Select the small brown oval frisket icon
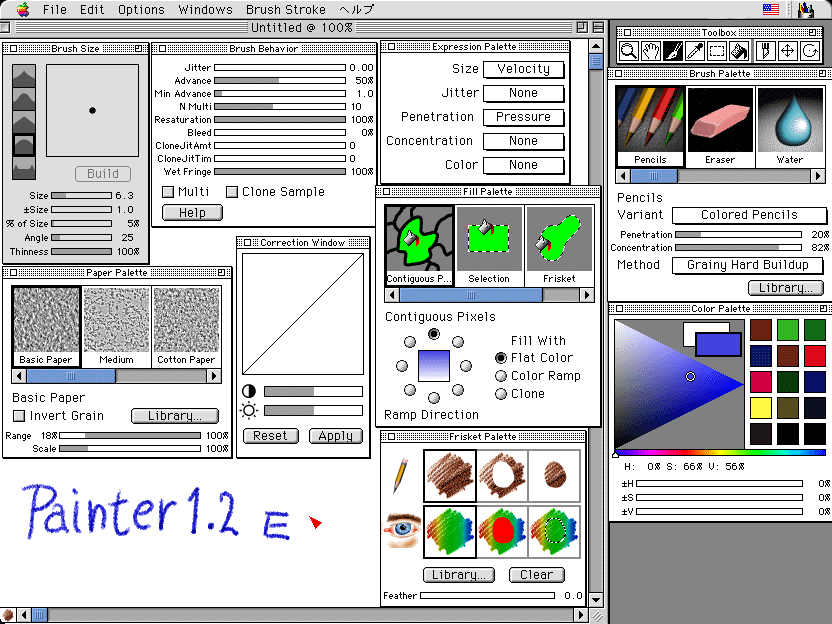 [x=554, y=476]
